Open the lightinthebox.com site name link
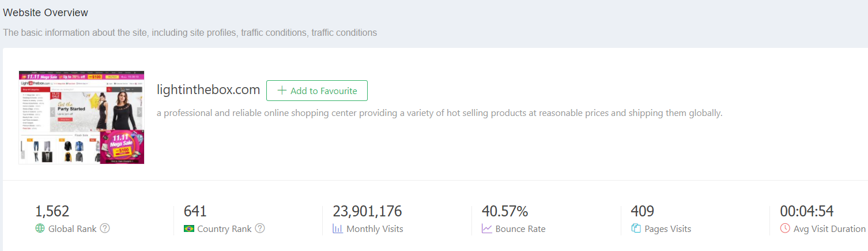Screen dimensions: 868x251 208,90
